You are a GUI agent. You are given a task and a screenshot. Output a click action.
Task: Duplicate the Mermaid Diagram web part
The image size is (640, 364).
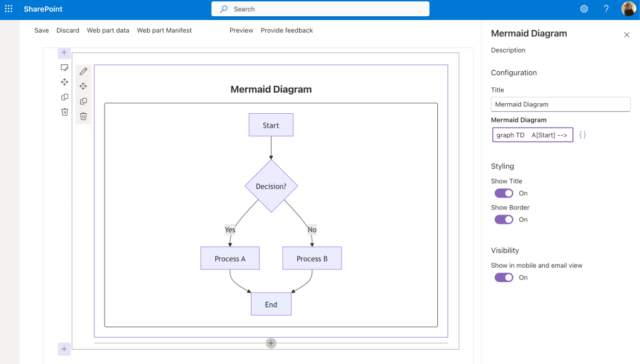tap(83, 101)
